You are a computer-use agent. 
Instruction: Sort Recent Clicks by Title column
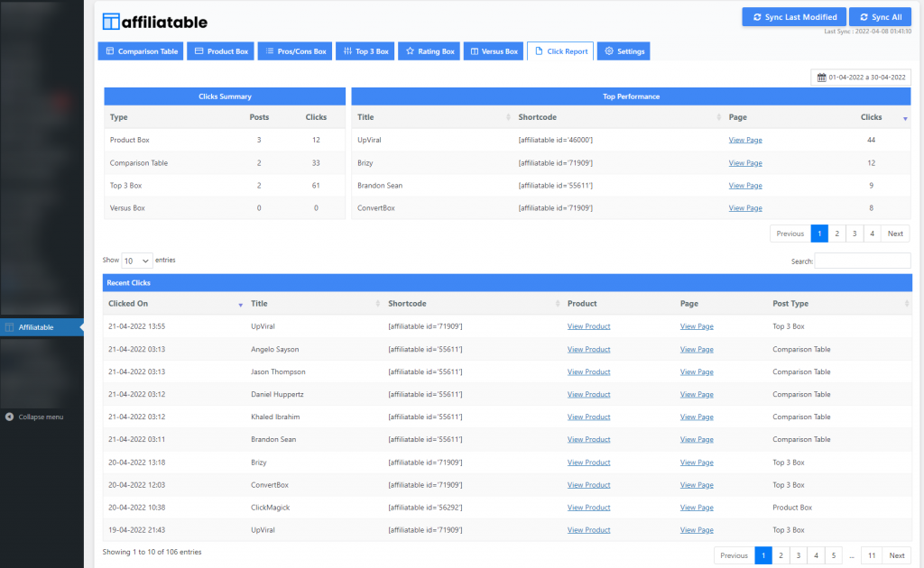(314, 304)
